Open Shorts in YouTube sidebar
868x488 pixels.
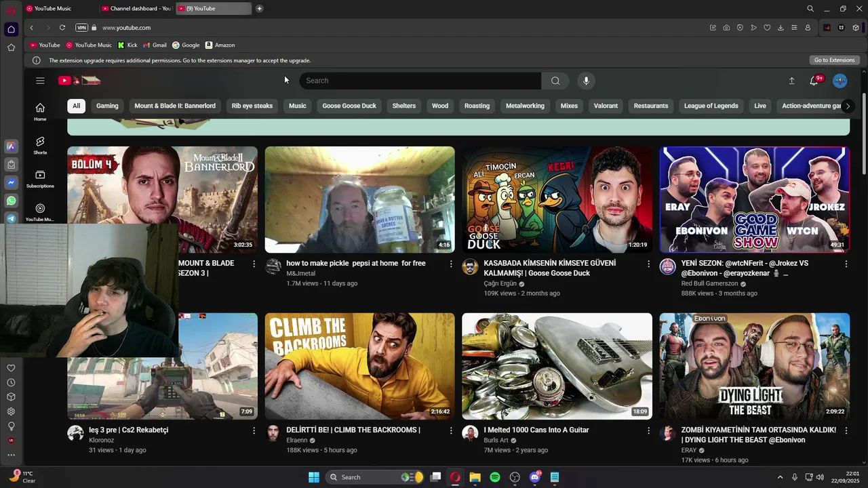[40, 145]
